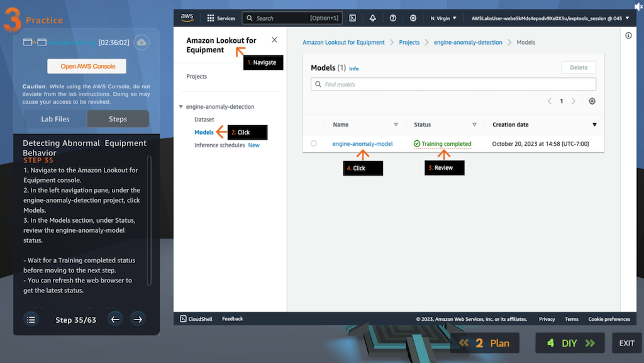644x363 pixels.
Task: Click the Open AWS Console button
Action: click(87, 66)
